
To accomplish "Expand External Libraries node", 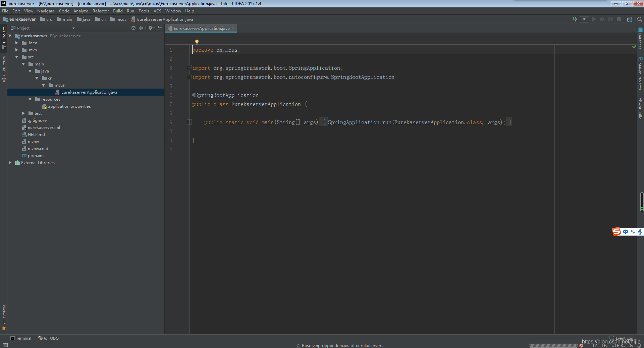I will click(10, 162).
